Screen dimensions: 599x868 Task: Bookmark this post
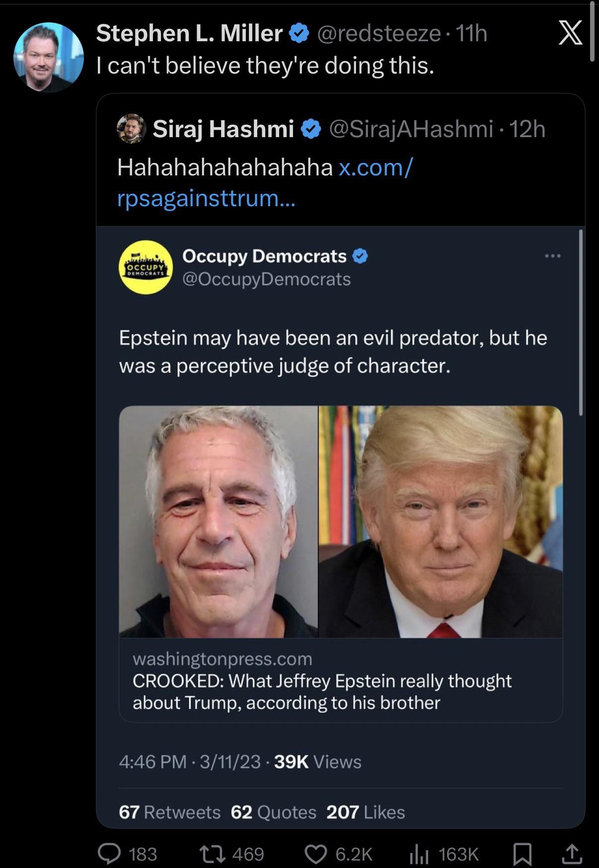coord(522,854)
